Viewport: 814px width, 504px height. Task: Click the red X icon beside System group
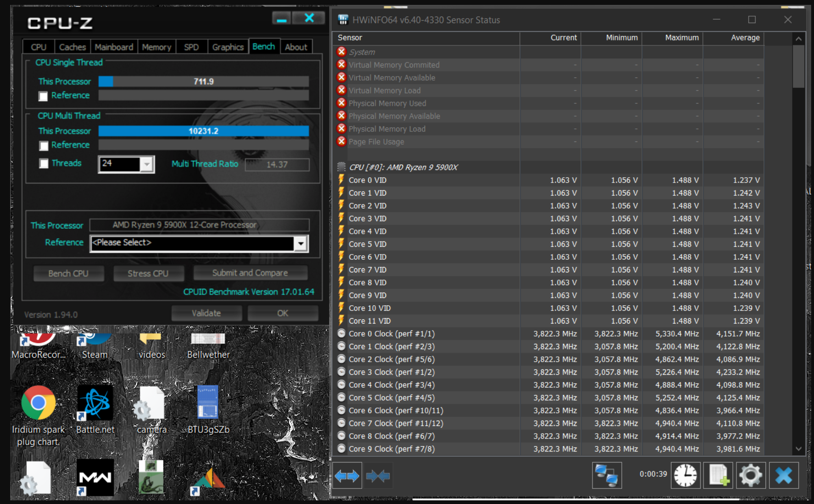pyautogui.click(x=342, y=52)
